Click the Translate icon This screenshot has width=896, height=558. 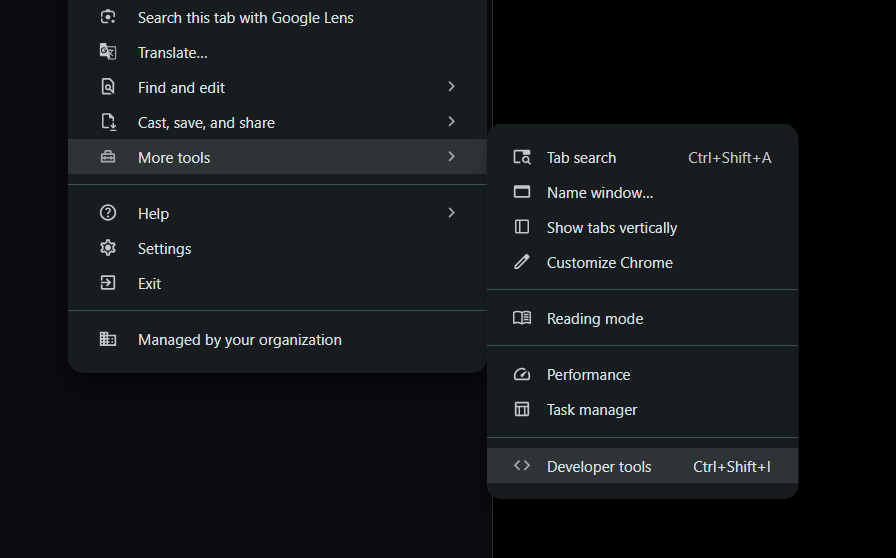[108, 52]
